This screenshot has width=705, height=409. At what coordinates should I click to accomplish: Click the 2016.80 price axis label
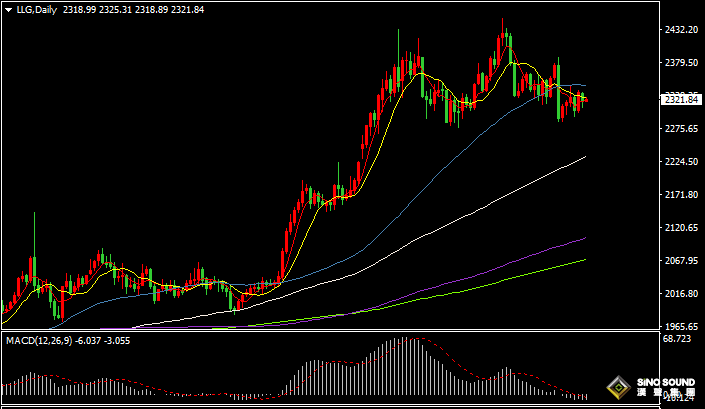point(681,294)
